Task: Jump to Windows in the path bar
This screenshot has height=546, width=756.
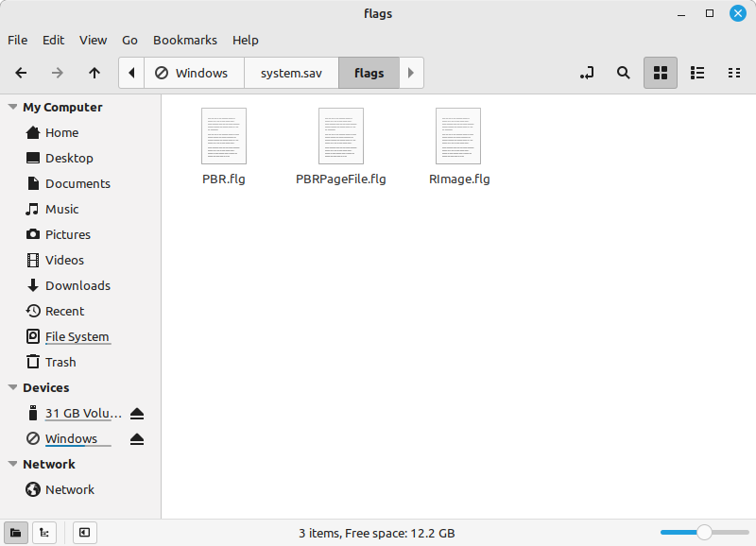Action: point(194,73)
